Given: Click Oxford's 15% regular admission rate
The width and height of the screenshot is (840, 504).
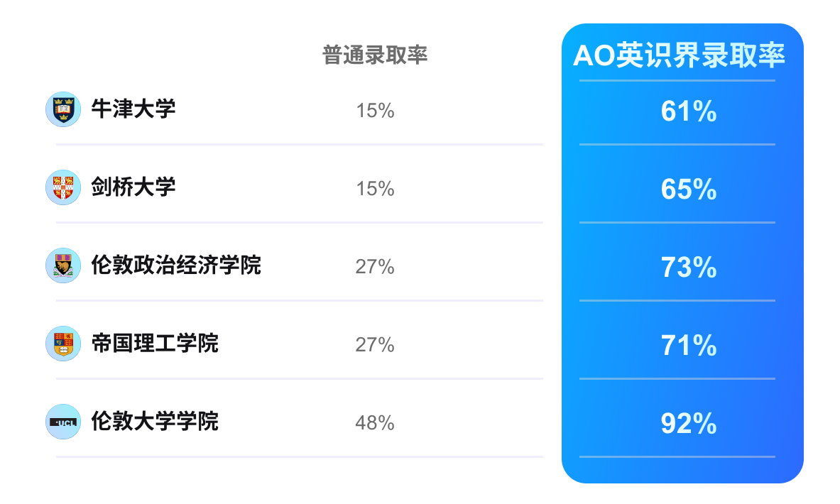Looking at the screenshot, I should click(375, 111).
